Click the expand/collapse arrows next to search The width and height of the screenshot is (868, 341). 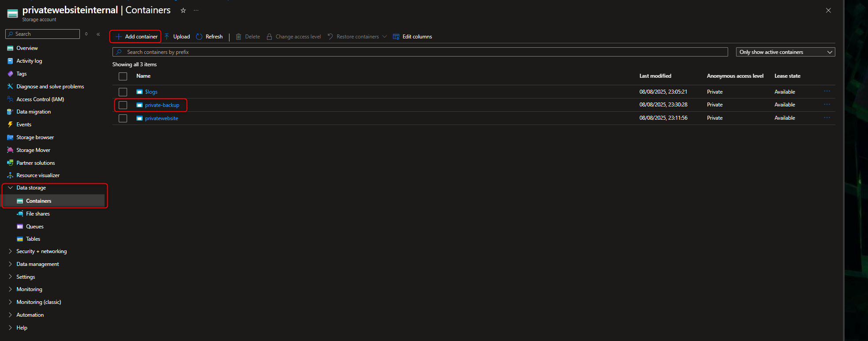pos(86,34)
